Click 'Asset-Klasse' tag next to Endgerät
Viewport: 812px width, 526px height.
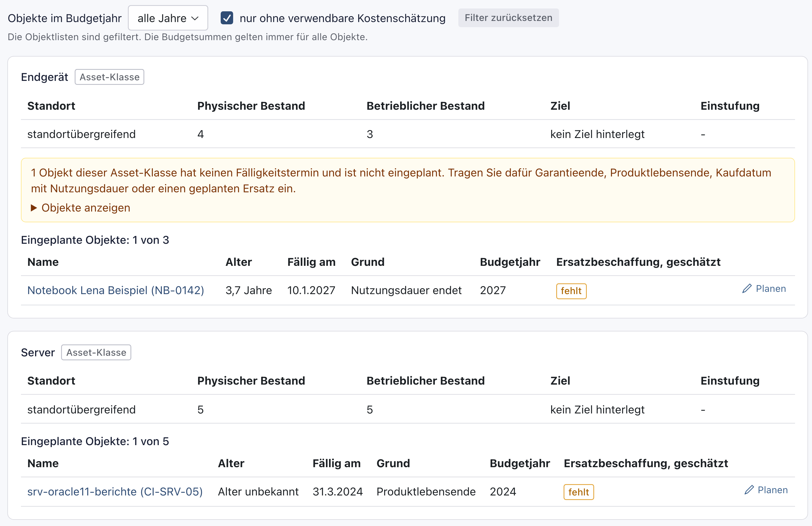109,77
